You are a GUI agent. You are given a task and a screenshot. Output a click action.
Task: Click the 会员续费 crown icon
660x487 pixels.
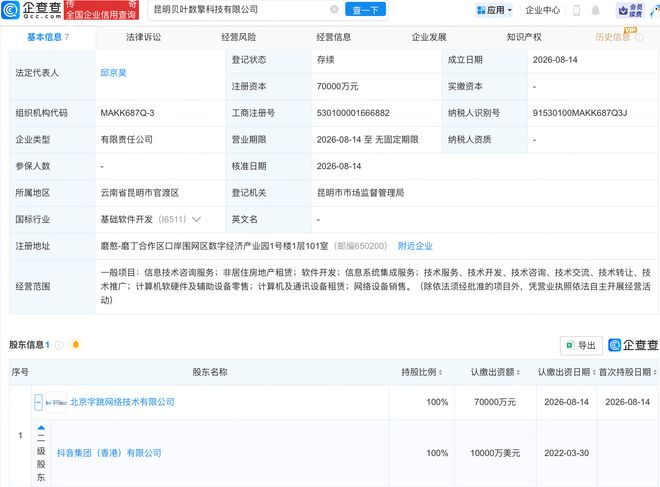[630, 11]
